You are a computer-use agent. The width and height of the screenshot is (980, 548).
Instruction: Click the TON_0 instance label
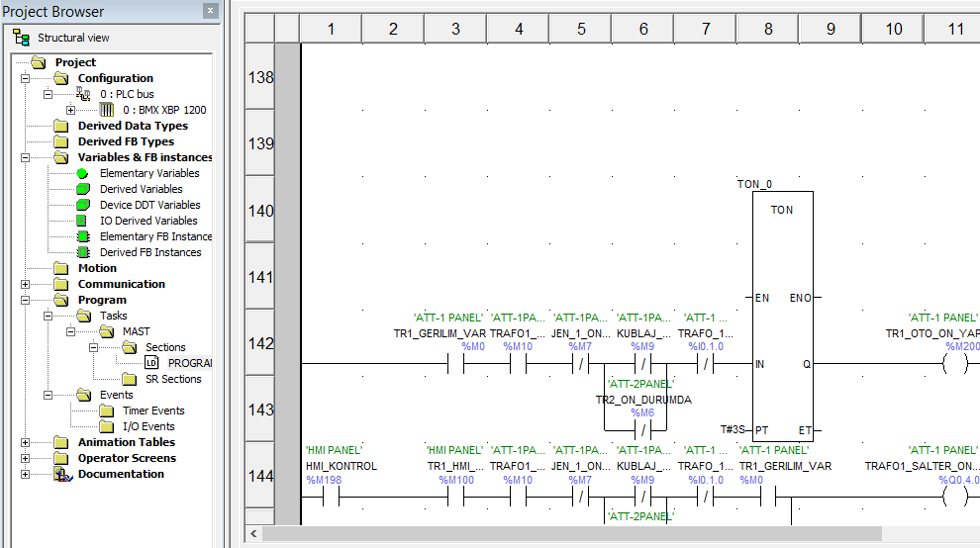point(754,184)
